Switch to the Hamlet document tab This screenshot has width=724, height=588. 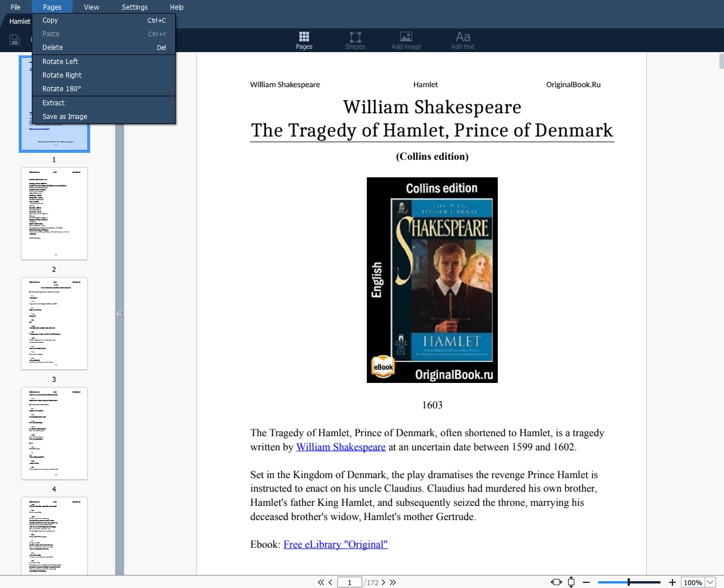click(x=19, y=22)
